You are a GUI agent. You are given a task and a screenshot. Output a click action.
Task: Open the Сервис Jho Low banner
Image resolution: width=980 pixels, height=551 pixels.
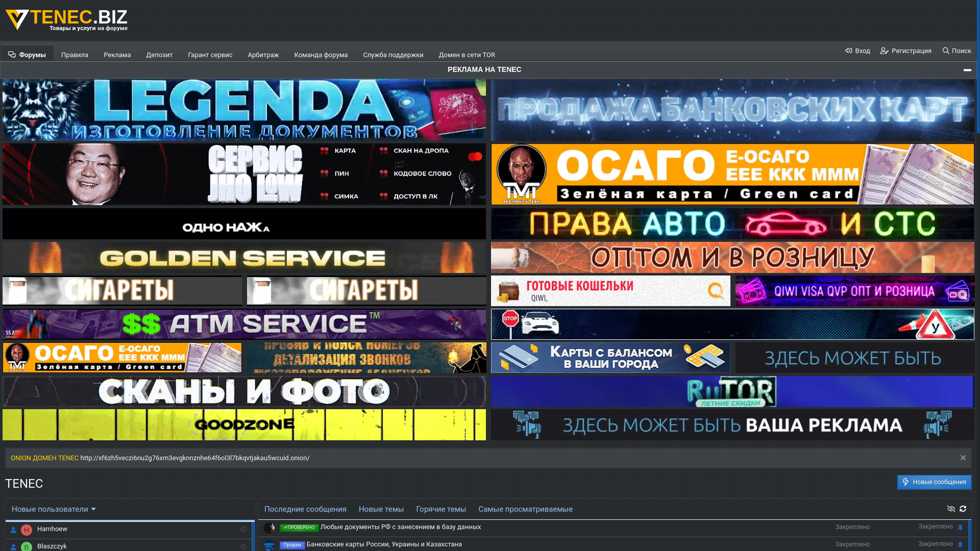click(x=244, y=174)
